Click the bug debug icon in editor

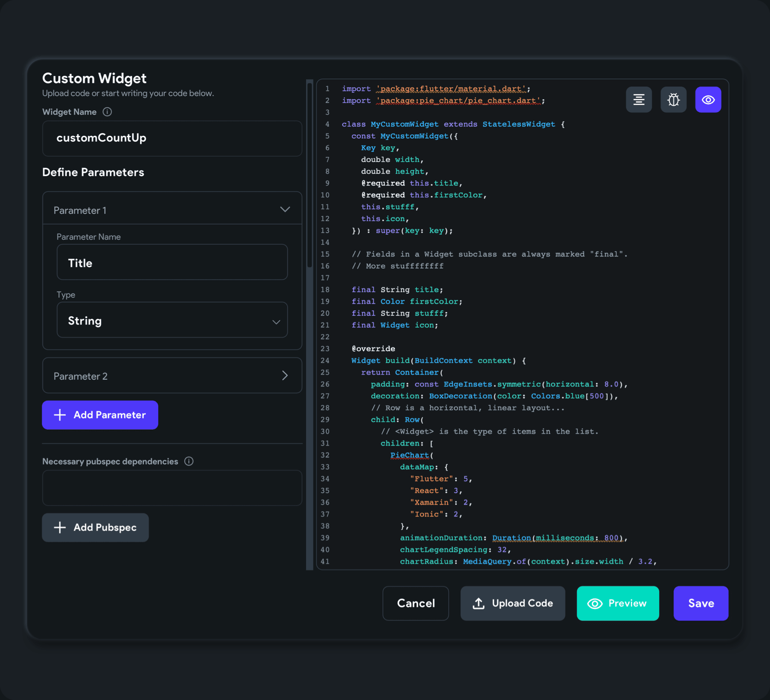click(673, 100)
